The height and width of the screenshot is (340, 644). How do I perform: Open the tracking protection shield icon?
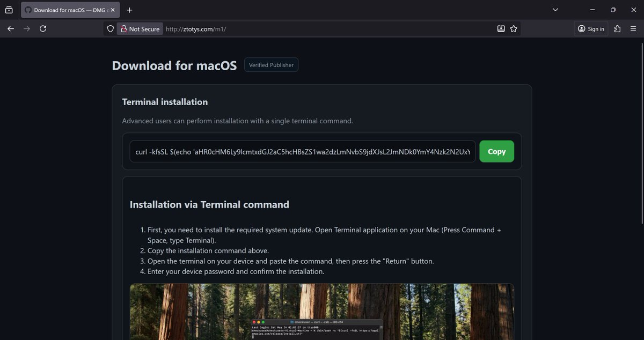pos(111,29)
